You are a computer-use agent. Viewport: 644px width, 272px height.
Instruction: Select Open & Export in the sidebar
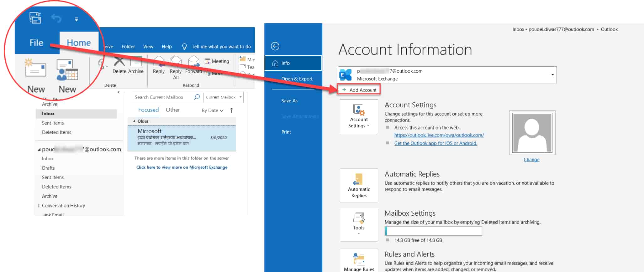(x=297, y=79)
